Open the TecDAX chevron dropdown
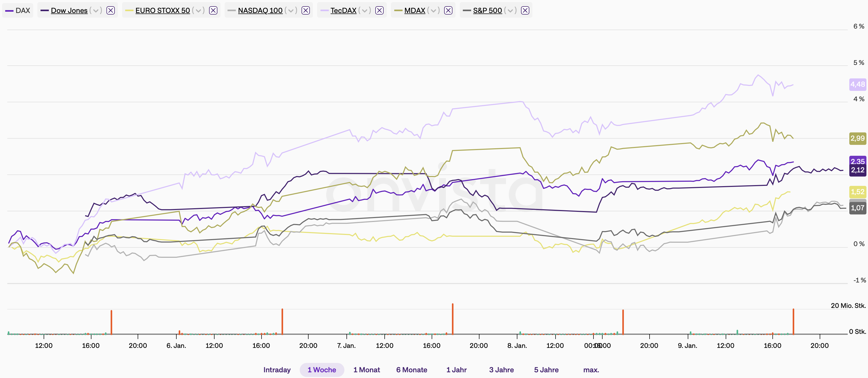Image resolution: width=868 pixels, height=378 pixels. click(364, 10)
